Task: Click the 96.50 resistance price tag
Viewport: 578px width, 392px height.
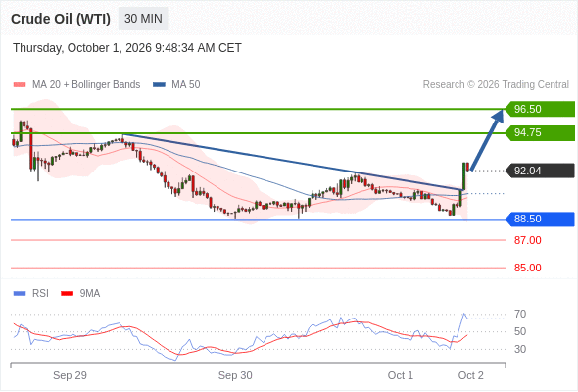Action: click(540, 109)
